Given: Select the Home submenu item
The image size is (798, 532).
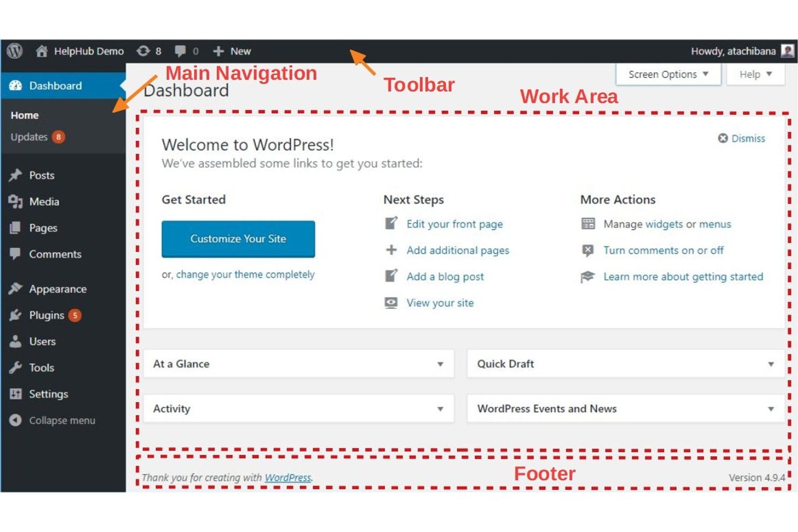Looking at the screenshot, I should 25,115.
